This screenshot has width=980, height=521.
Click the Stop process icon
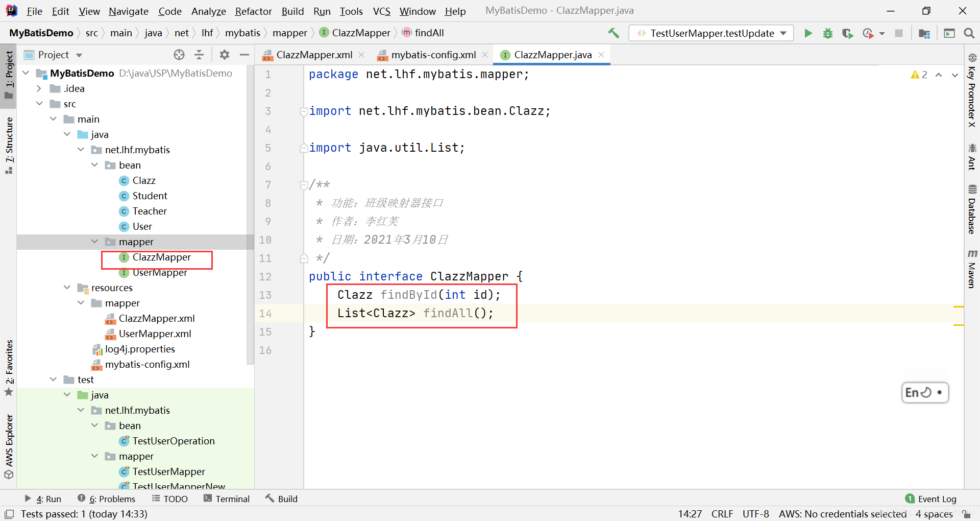899,33
